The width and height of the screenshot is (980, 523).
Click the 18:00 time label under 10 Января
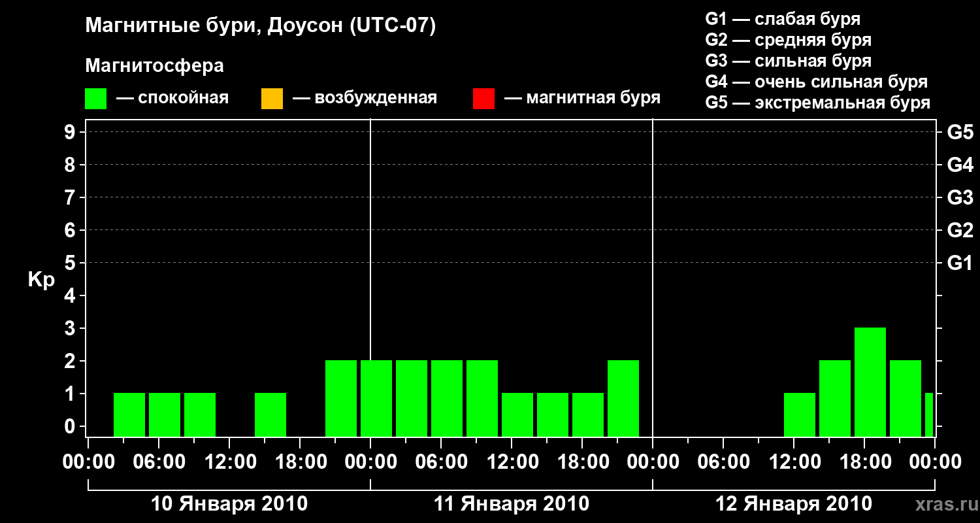[300, 462]
